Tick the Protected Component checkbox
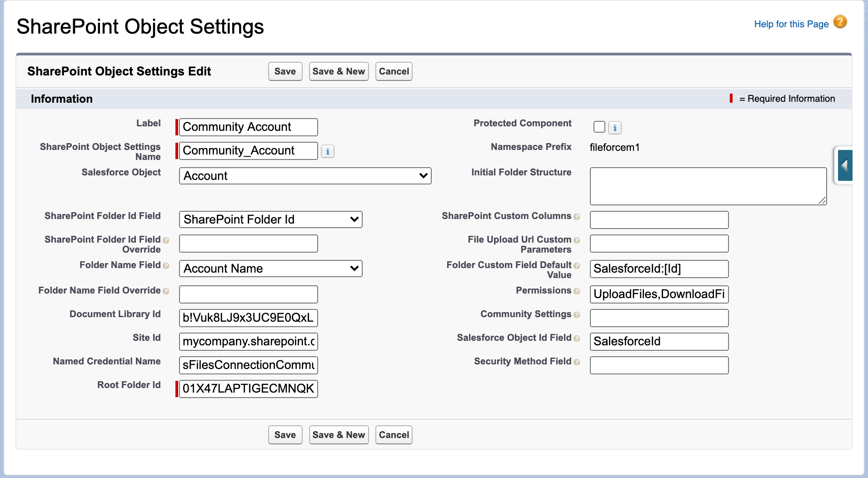 [599, 127]
